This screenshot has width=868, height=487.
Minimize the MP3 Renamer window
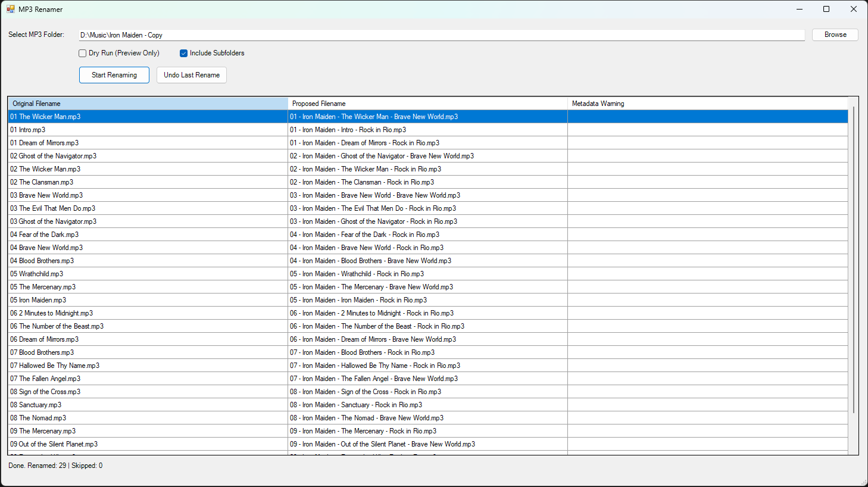(x=799, y=9)
